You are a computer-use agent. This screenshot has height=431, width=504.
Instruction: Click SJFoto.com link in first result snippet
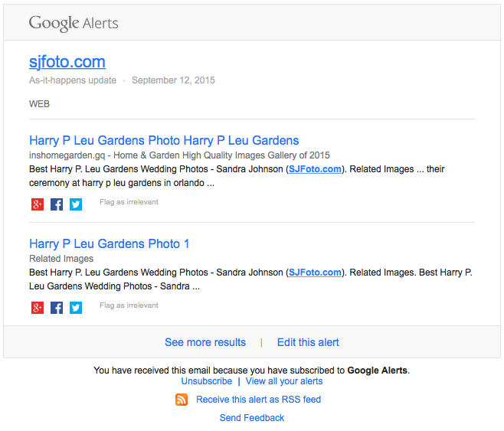coord(316,169)
